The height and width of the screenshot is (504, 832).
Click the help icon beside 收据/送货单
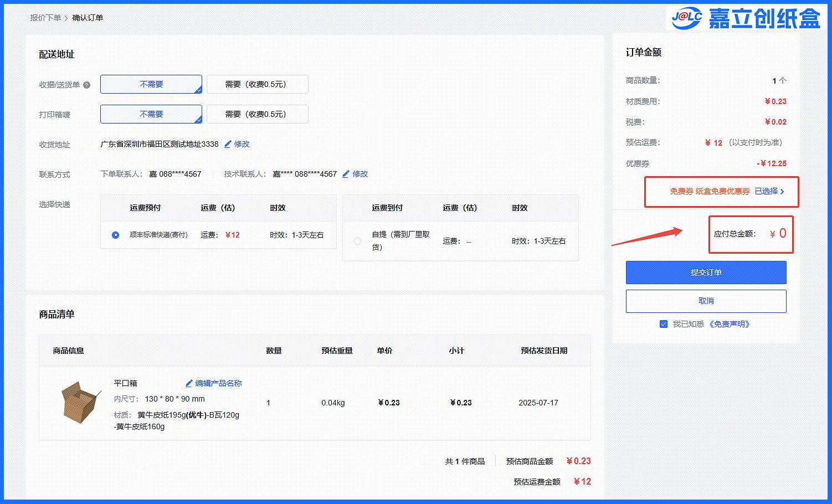pos(86,85)
